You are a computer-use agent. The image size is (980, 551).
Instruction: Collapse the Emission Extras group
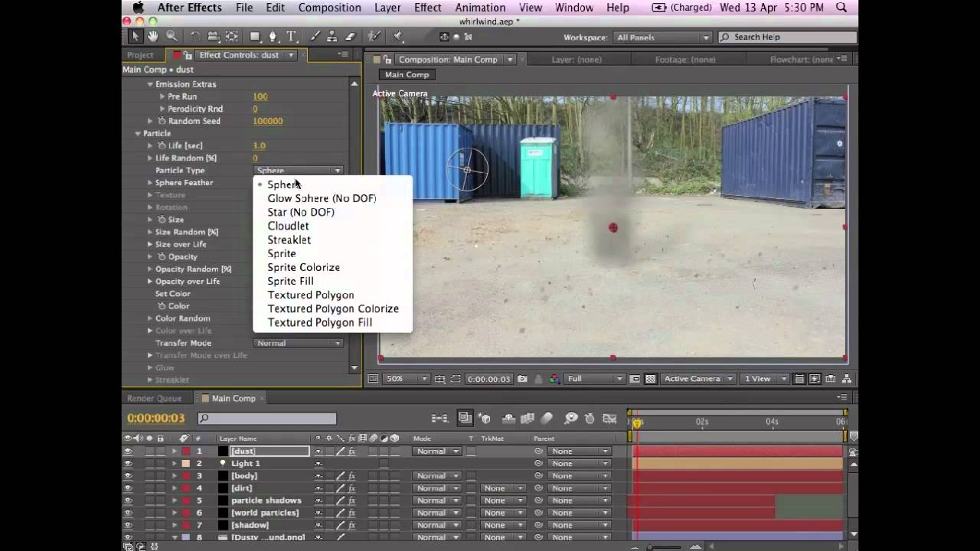click(150, 84)
